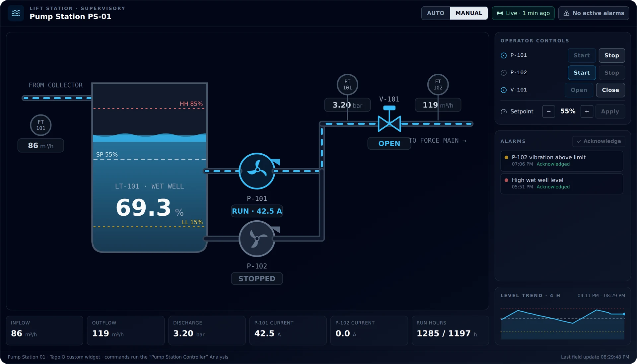Click the P-102 status icon in Operator Controls
637x364 pixels.
(x=504, y=73)
